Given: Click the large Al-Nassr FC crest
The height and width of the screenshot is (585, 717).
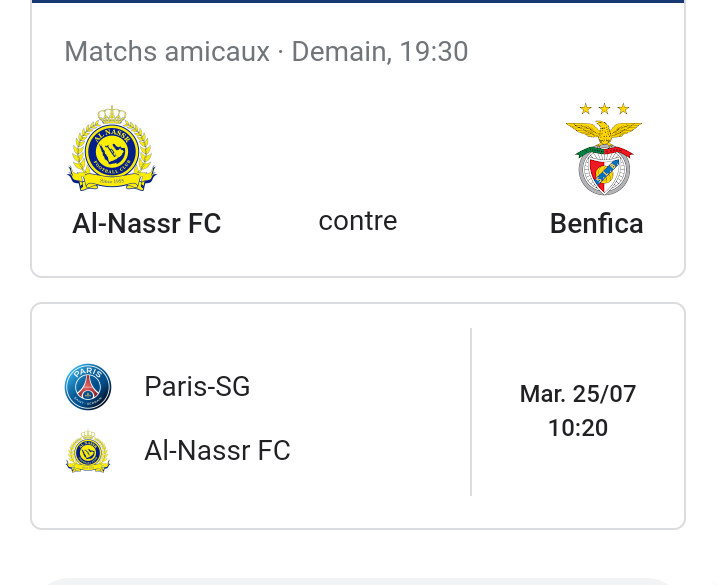Looking at the screenshot, I should pos(112,152).
